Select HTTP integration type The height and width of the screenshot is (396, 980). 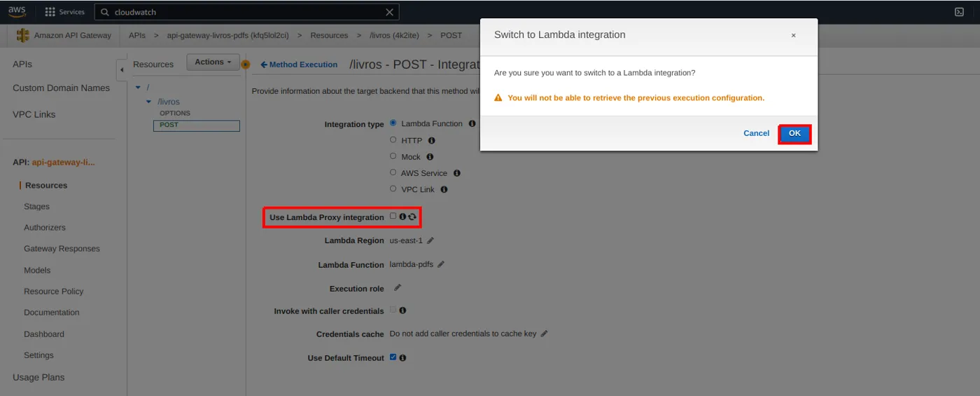[x=393, y=139]
